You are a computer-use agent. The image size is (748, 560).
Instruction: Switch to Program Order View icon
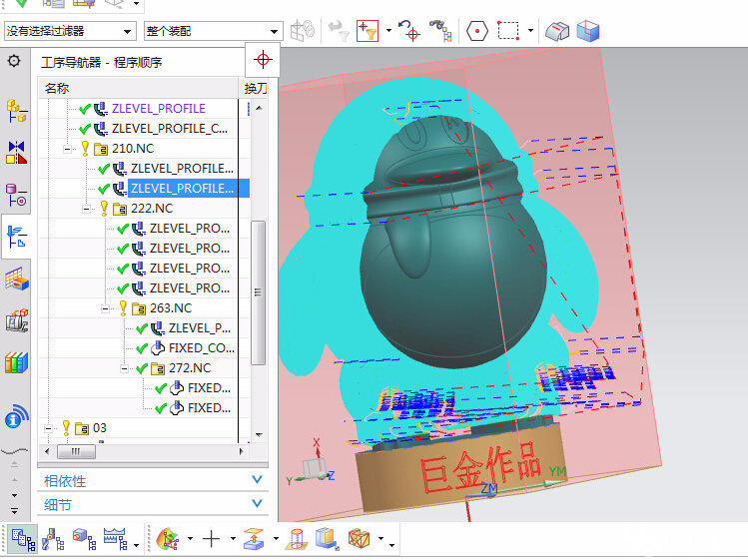point(22,539)
